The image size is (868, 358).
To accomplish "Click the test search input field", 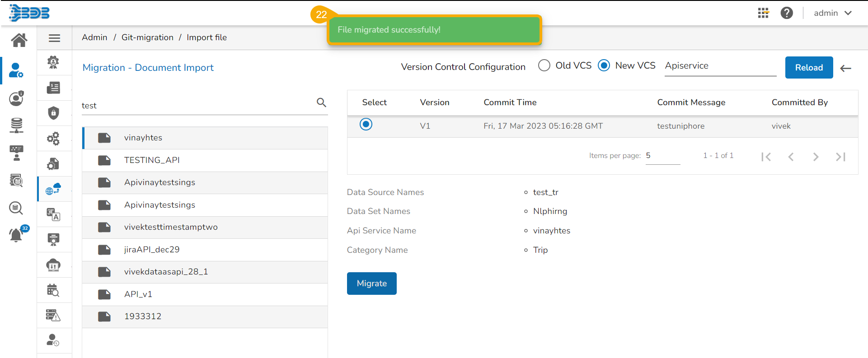I will point(197,106).
